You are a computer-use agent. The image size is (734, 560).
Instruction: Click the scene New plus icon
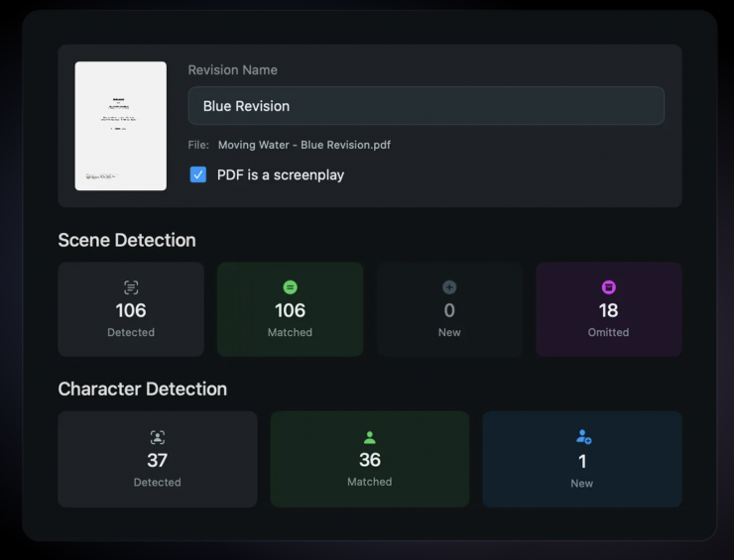pyautogui.click(x=449, y=287)
